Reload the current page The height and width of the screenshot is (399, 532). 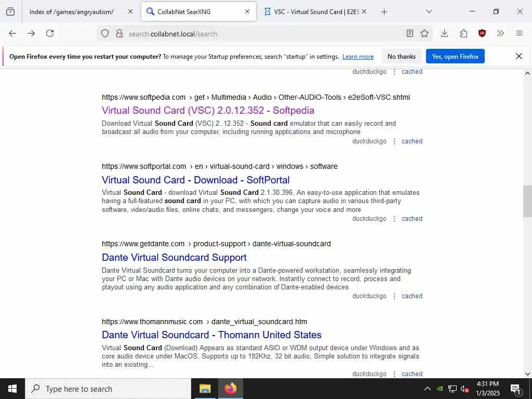pos(50,33)
